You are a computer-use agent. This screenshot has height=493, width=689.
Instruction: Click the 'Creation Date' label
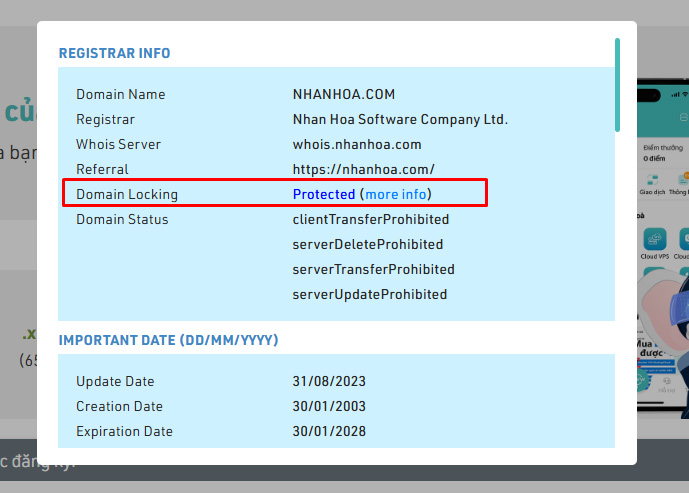(x=119, y=406)
